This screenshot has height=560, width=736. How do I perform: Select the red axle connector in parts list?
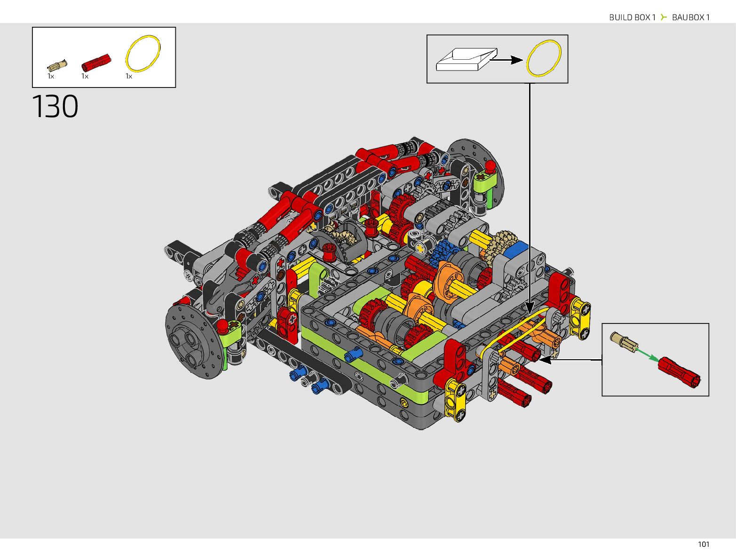point(96,63)
